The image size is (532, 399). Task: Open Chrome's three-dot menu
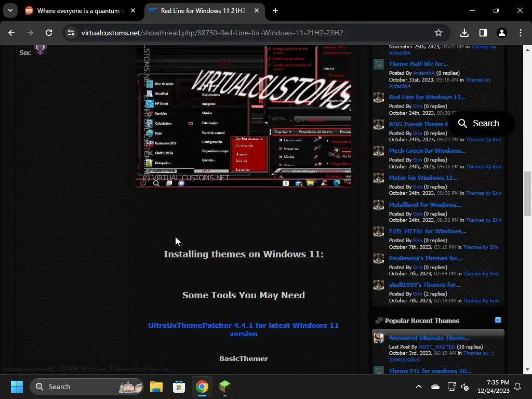tap(521, 33)
